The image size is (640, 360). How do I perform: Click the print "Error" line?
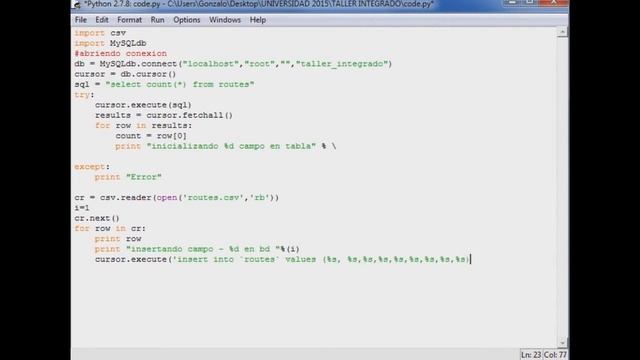(128, 177)
